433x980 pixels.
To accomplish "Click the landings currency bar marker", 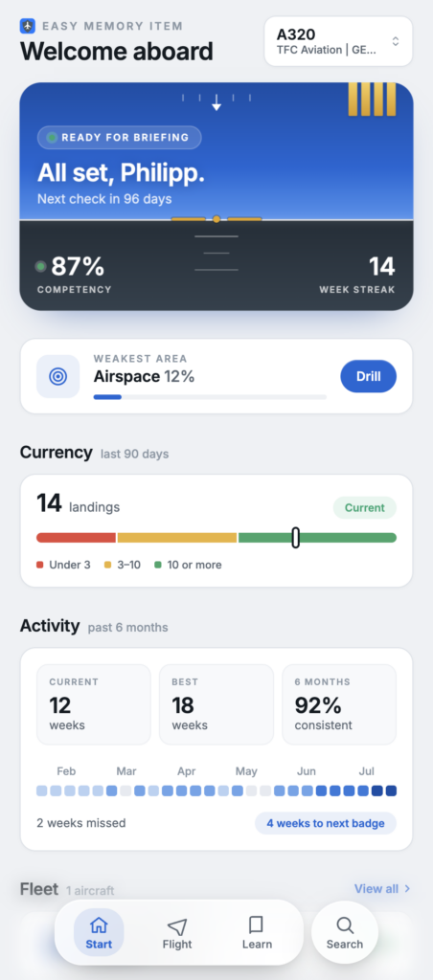I will (295, 538).
